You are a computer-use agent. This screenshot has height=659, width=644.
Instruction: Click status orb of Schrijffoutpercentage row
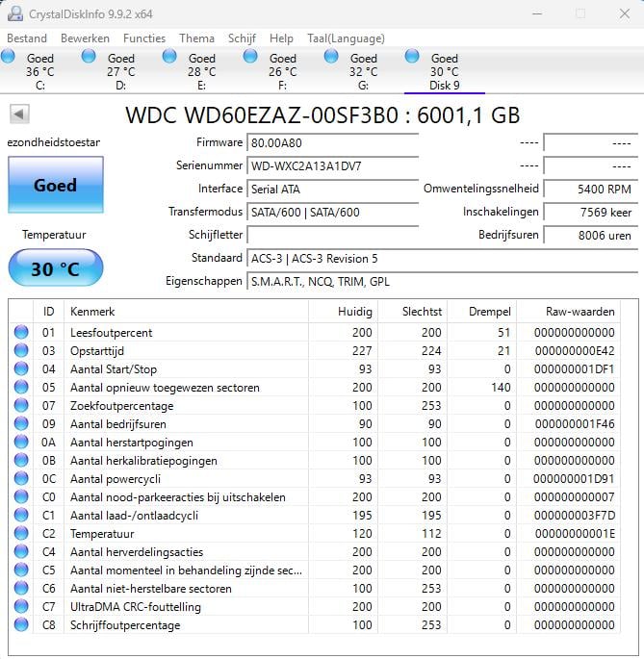pos(21,624)
